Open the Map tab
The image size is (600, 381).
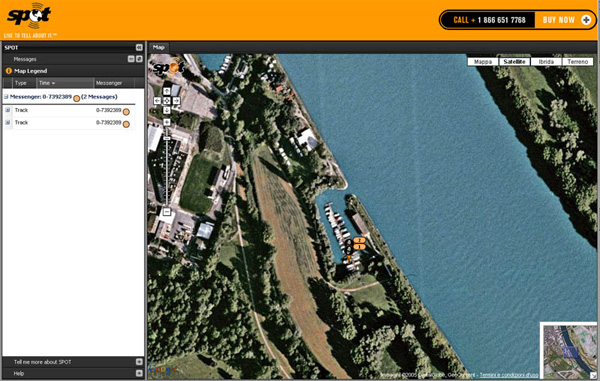click(x=158, y=47)
